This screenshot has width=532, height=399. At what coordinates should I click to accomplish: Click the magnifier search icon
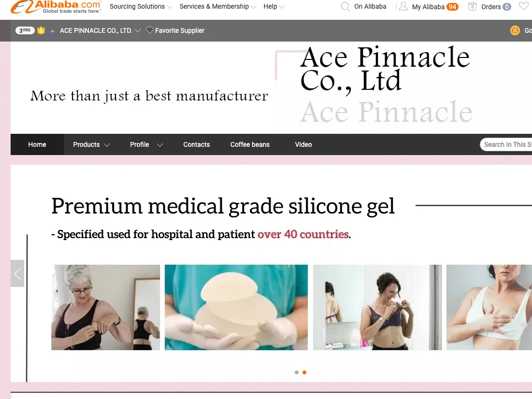tap(345, 6)
